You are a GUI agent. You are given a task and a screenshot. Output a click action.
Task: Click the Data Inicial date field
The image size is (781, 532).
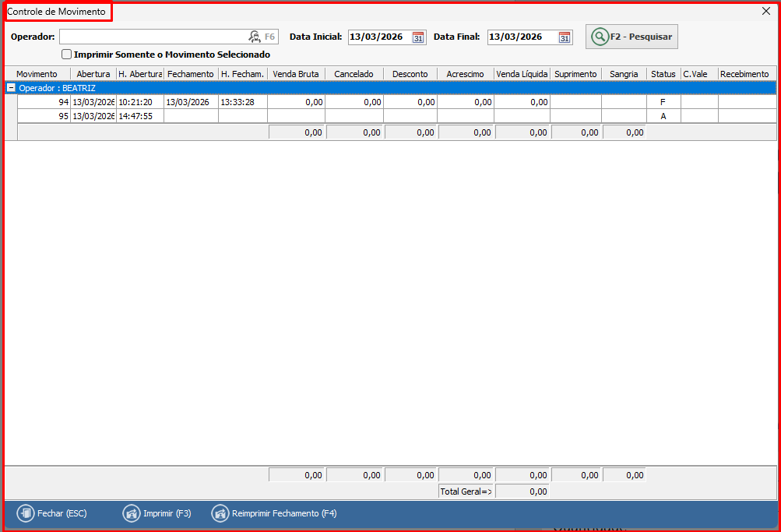click(378, 37)
